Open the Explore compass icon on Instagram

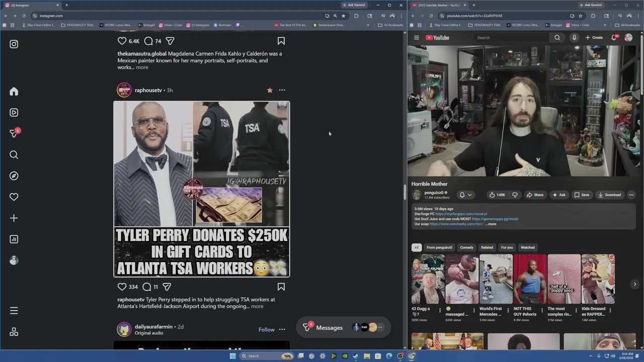(x=14, y=176)
